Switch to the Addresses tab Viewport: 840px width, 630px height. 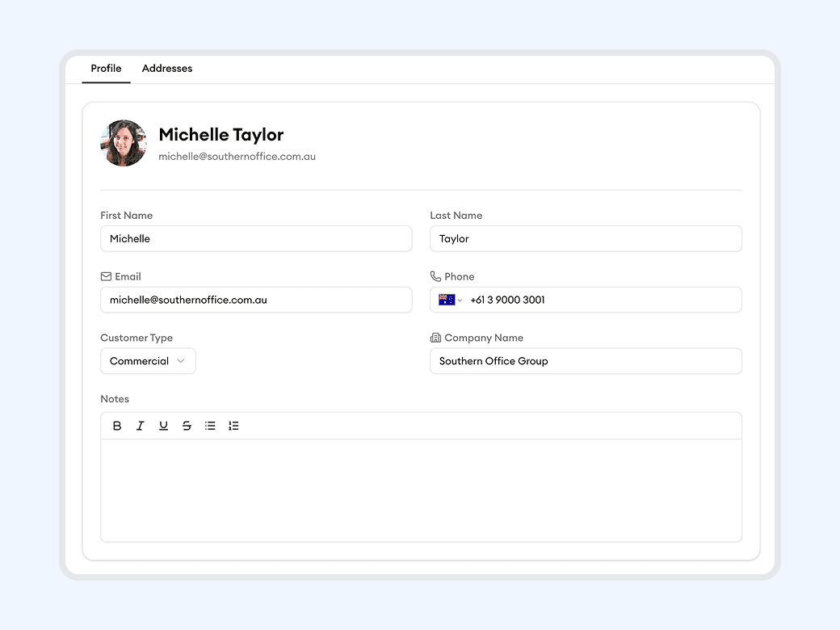coord(167,69)
